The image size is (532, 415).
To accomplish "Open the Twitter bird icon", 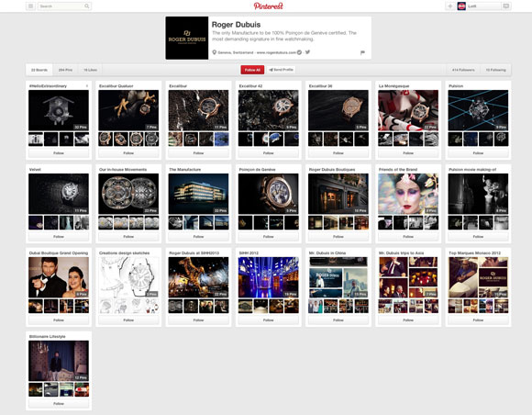I will tap(307, 52).
